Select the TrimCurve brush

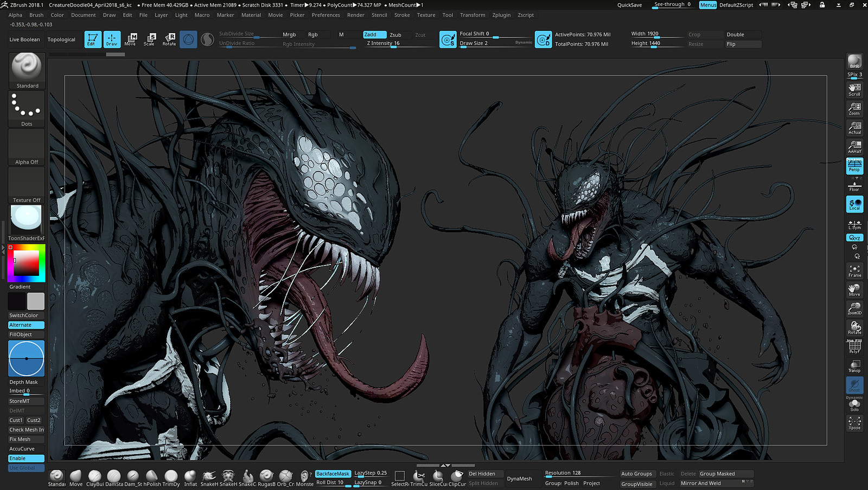pyautogui.click(x=419, y=478)
